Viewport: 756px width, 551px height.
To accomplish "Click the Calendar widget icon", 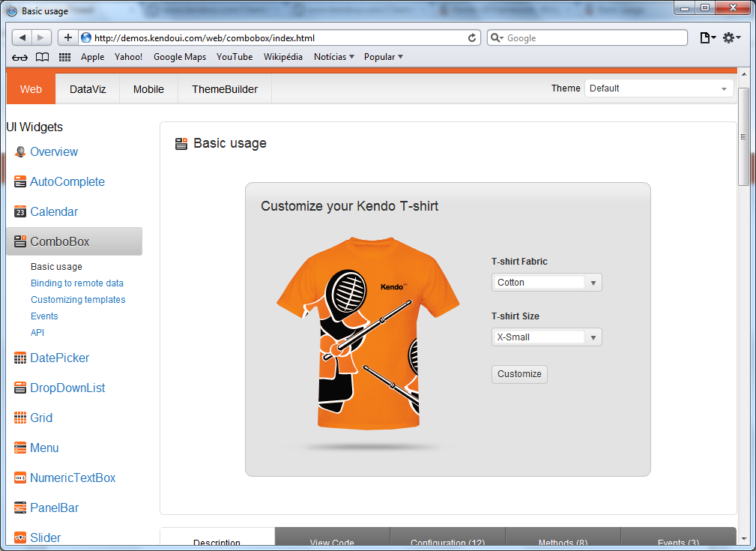I will [19, 212].
